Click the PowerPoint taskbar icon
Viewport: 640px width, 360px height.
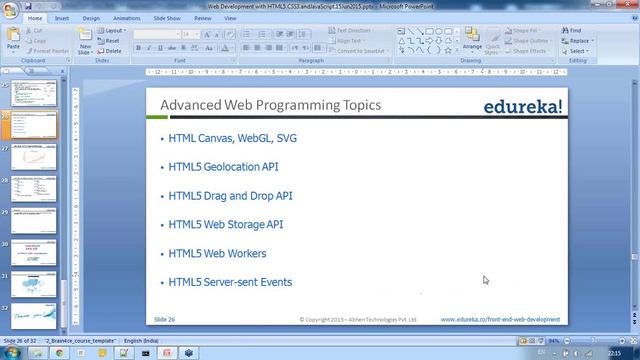click(x=167, y=353)
